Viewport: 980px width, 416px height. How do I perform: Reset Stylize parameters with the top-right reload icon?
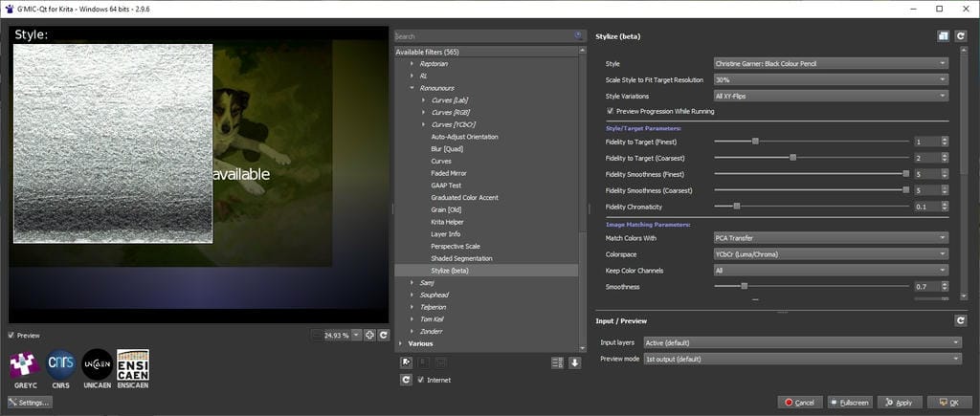coord(960,36)
